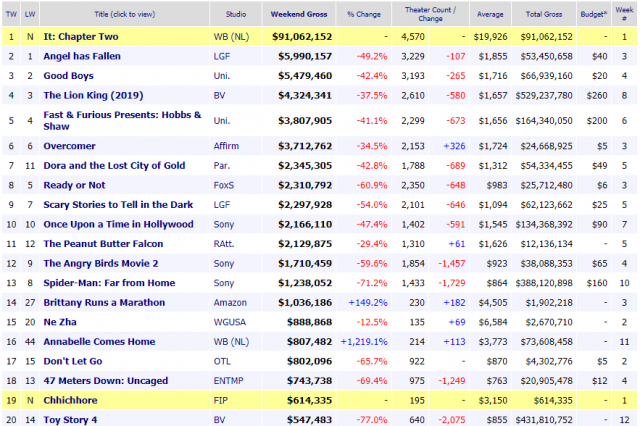Sort table by LW column header
Viewport: 640px width, 426px height.
[30, 14]
